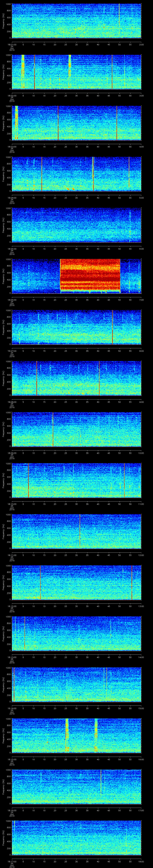Click the '18:07:00' start time label
This screenshot has height=868, width=153.
point(12,351)
